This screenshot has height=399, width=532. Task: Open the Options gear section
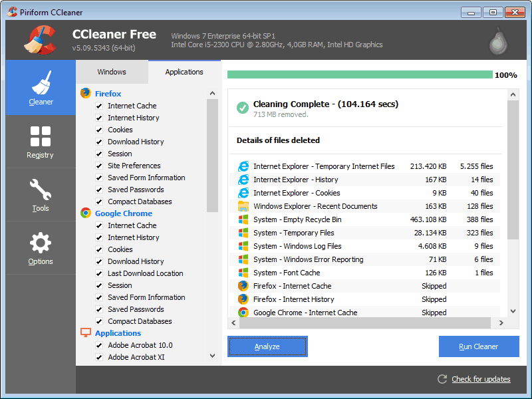point(41,248)
